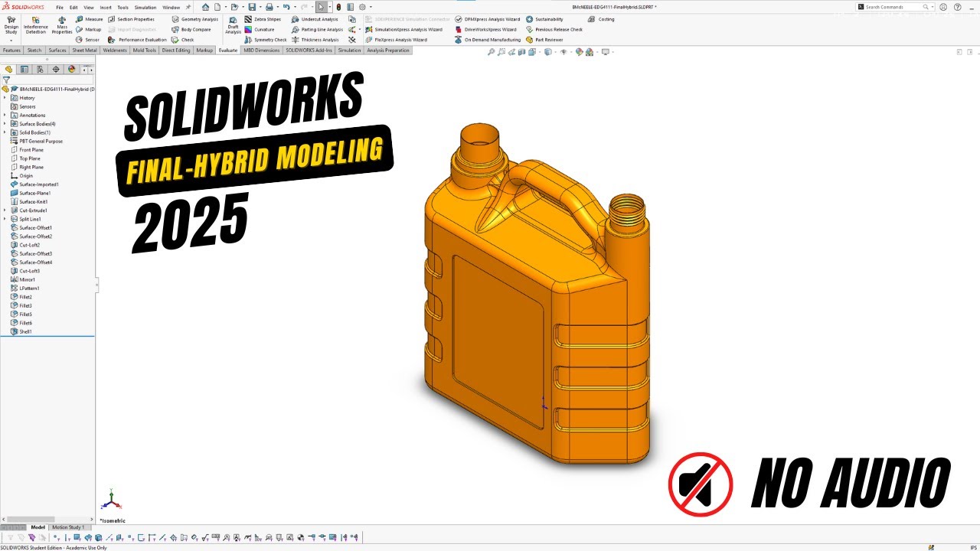Open Thickness Analysis
Screen dimensions: 980x551
point(315,40)
